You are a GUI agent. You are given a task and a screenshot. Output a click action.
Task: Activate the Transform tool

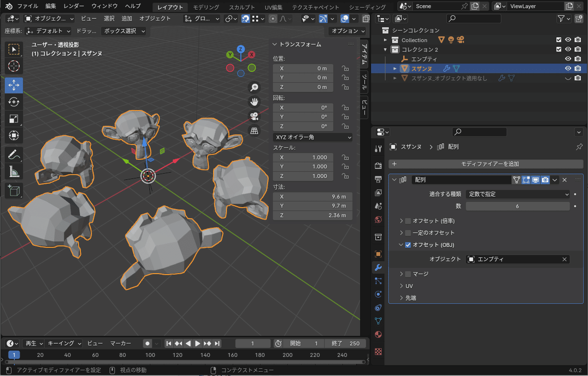pos(14,135)
